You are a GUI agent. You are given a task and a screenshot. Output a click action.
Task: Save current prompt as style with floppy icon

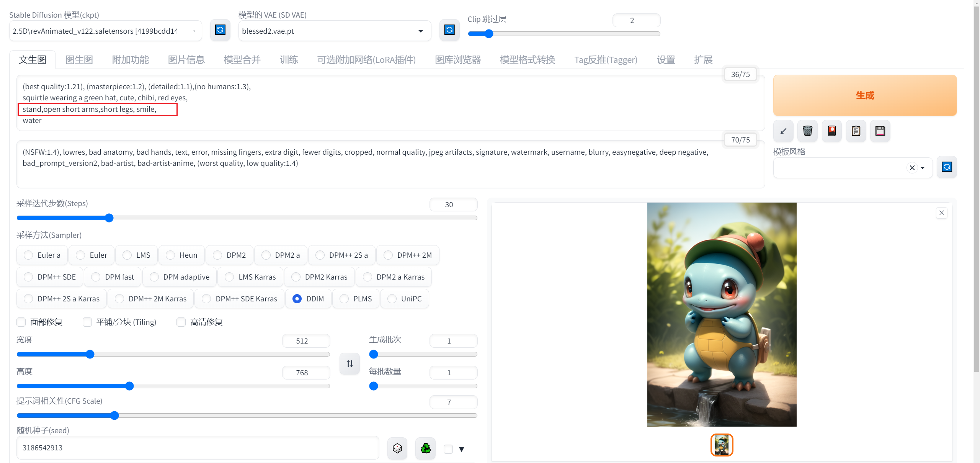pos(880,131)
